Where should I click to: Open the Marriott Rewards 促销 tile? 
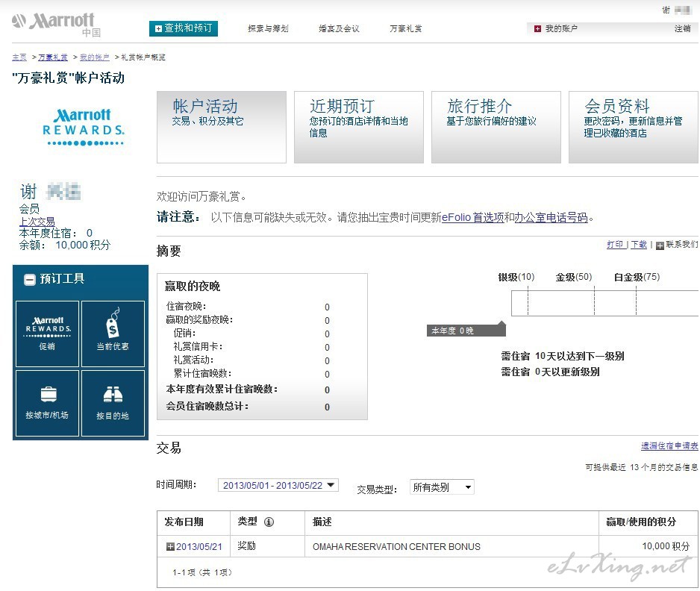(x=47, y=334)
